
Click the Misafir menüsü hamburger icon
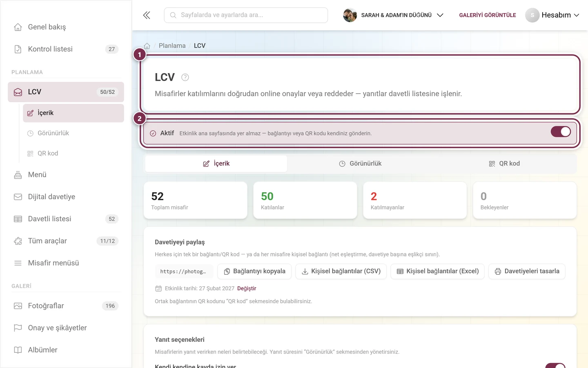pos(18,263)
